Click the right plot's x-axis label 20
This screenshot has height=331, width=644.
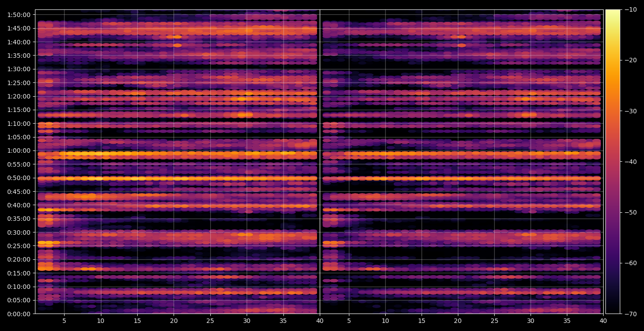pyautogui.click(x=457, y=321)
